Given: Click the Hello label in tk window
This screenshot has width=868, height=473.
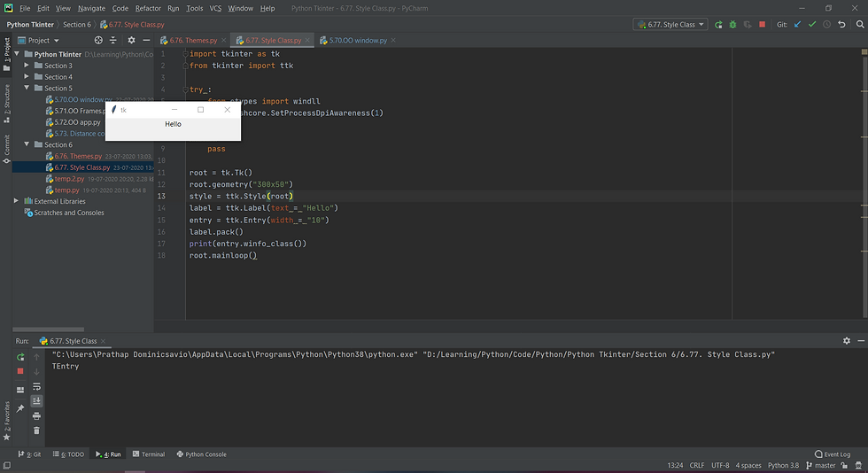Looking at the screenshot, I should point(173,124).
